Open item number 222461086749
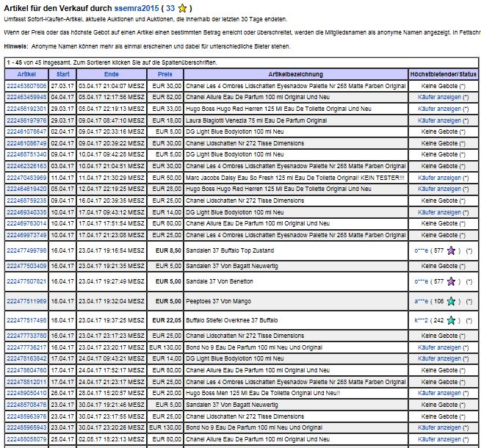This screenshot has width=481, height=448. click(x=26, y=143)
